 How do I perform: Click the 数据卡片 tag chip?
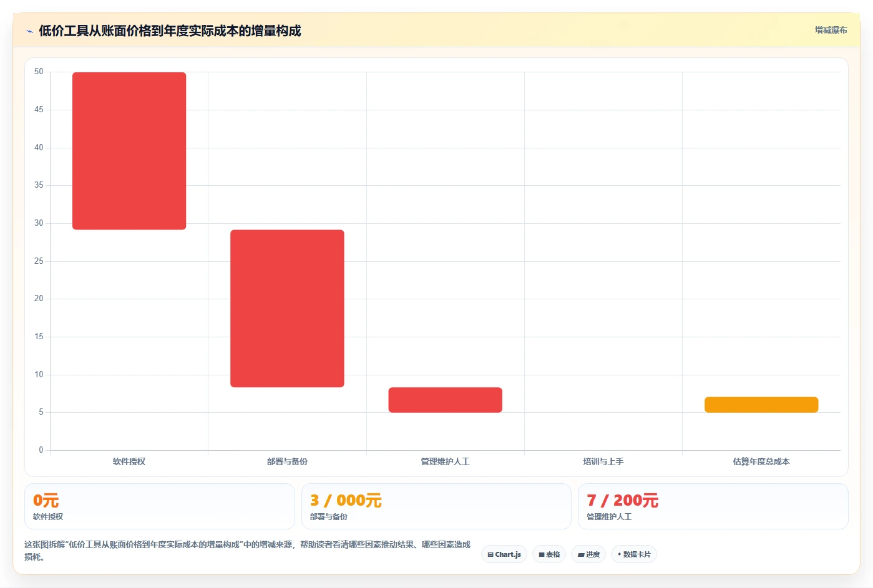[x=634, y=554]
